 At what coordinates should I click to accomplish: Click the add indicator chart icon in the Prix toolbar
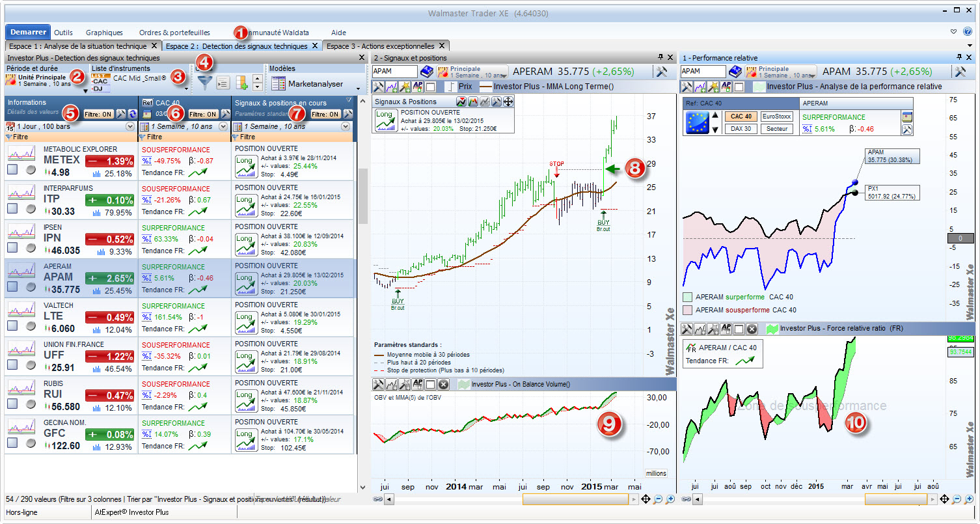390,86
